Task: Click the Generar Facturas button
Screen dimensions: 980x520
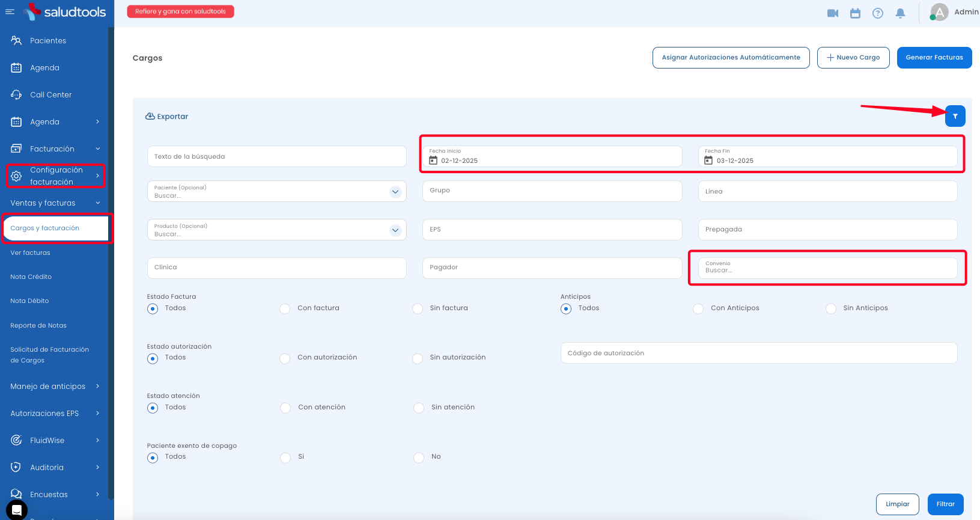Action: 934,58
